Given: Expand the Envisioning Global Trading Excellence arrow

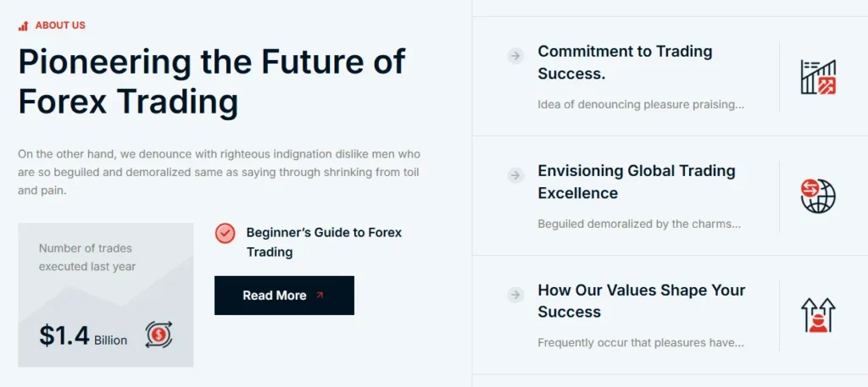Looking at the screenshot, I should click(x=515, y=175).
